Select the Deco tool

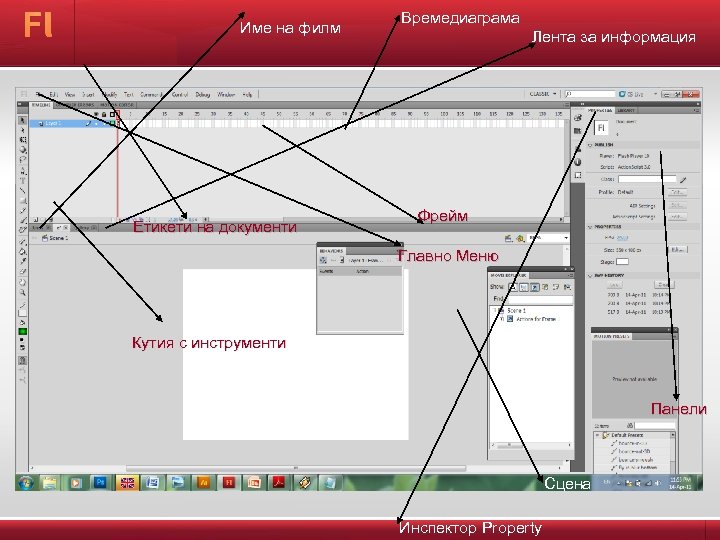click(22, 231)
